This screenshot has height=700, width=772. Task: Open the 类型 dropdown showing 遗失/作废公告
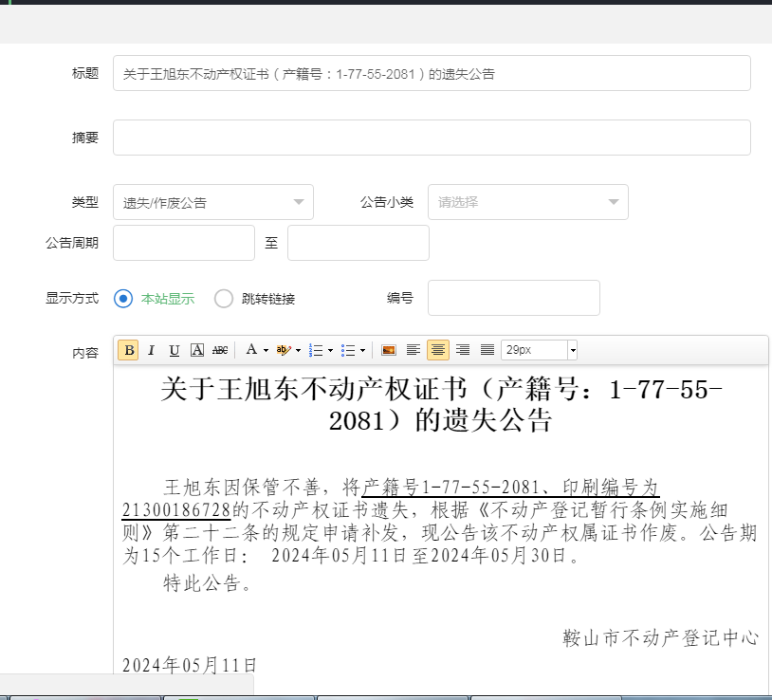click(x=213, y=202)
